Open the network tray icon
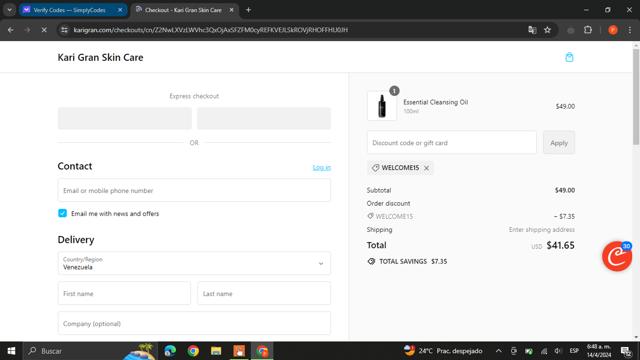 pos(544,351)
